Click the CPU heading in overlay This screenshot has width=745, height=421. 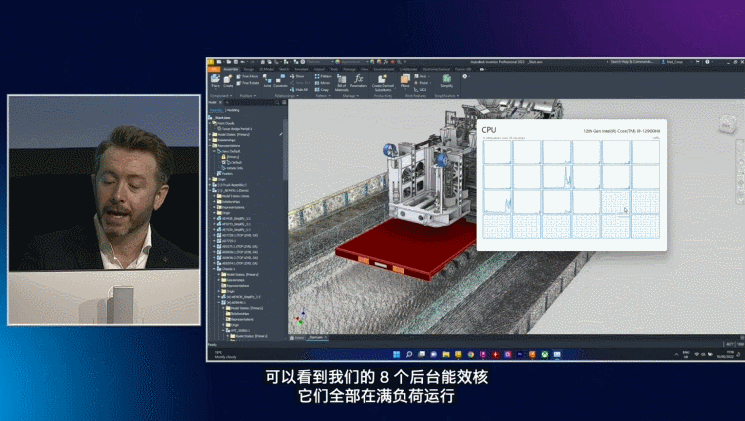pyautogui.click(x=488, y=130)
